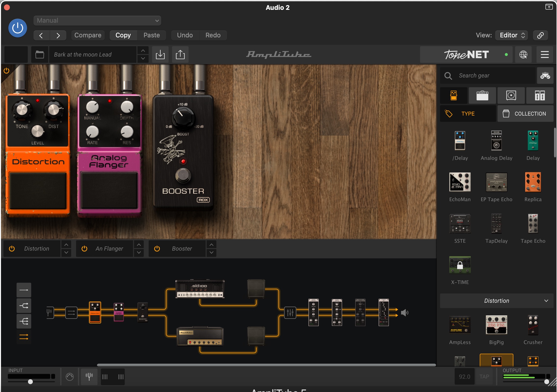Open the hamburger main menu

click(545, 55)
